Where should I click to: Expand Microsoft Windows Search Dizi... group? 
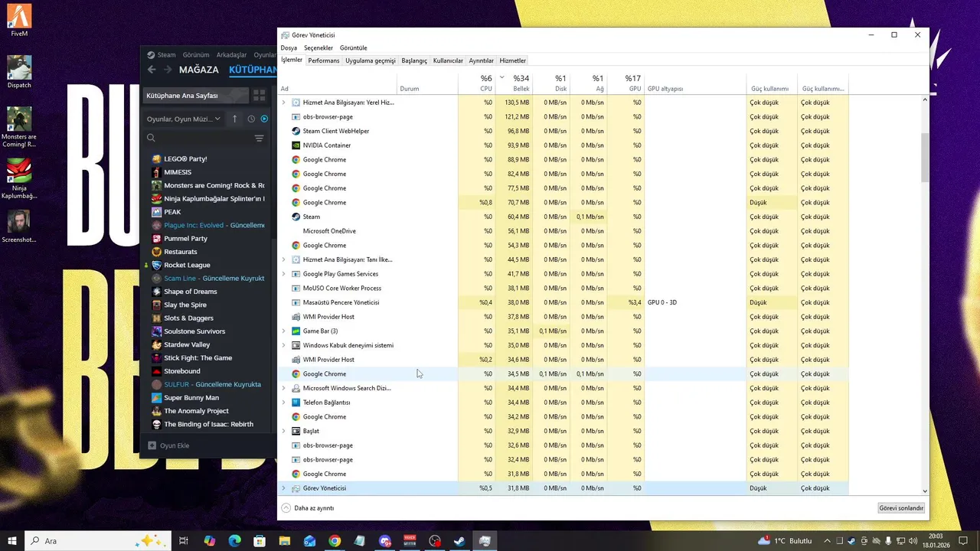(283, 388)
